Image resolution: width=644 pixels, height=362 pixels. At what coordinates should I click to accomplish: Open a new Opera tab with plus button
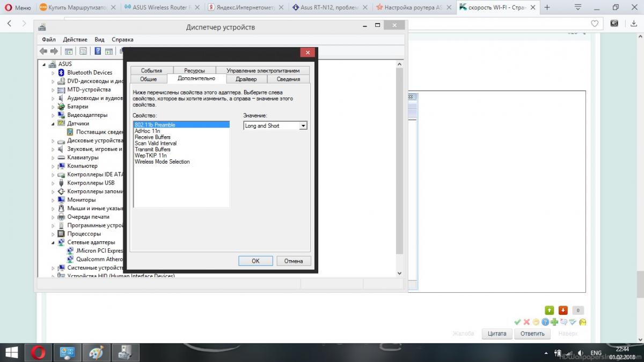pyautogui.click(x=547, y=8)
